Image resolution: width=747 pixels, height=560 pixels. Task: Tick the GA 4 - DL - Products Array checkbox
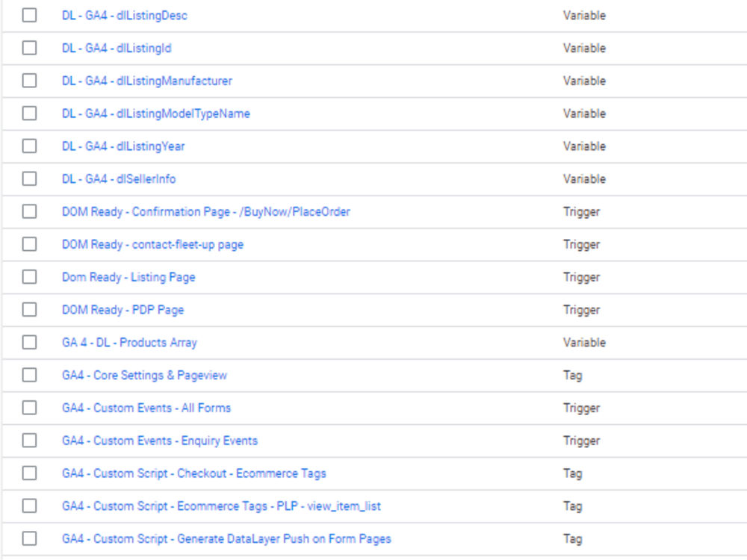pyautogui.click(x=29, y=343)
